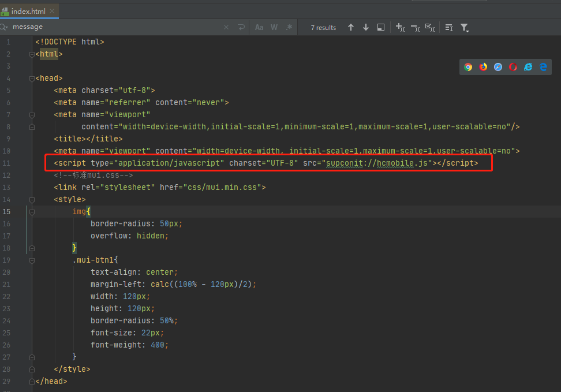
Task: Open search history dropdown by magnifier
Action: pyautogui.click(x=4, y=27)
